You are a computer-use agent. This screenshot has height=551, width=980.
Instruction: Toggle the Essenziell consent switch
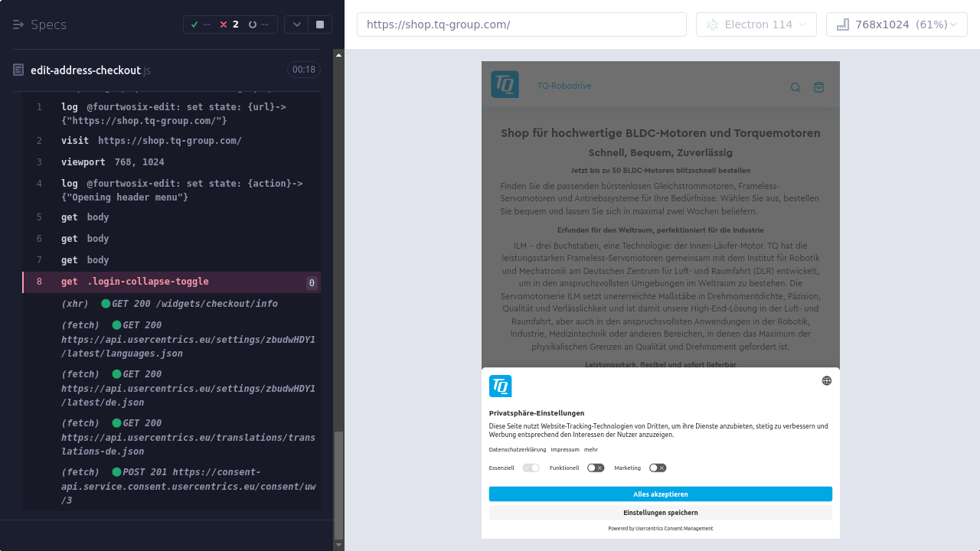point(531,468)
